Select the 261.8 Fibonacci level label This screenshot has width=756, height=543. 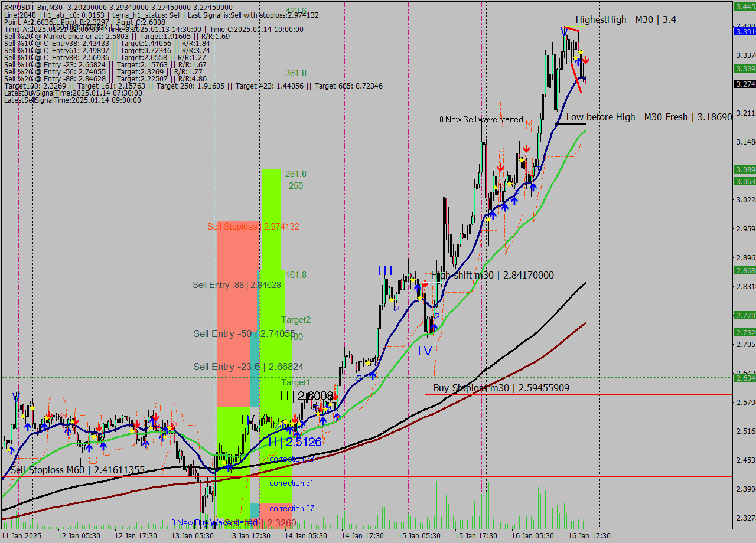[296, 174]
